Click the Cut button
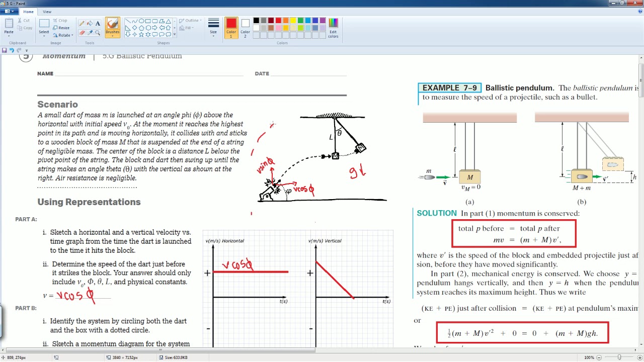 (x=23, y=21)
